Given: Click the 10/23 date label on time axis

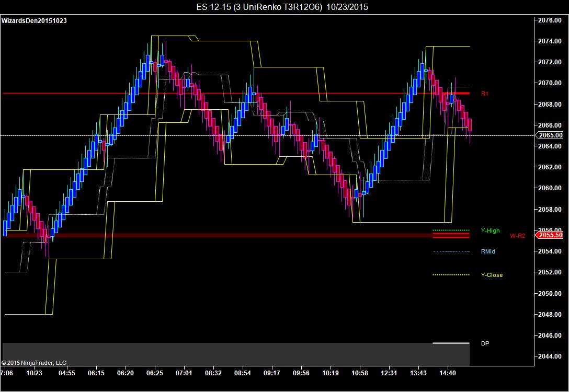Looking at the screenshot, I should tap(34, 373).
